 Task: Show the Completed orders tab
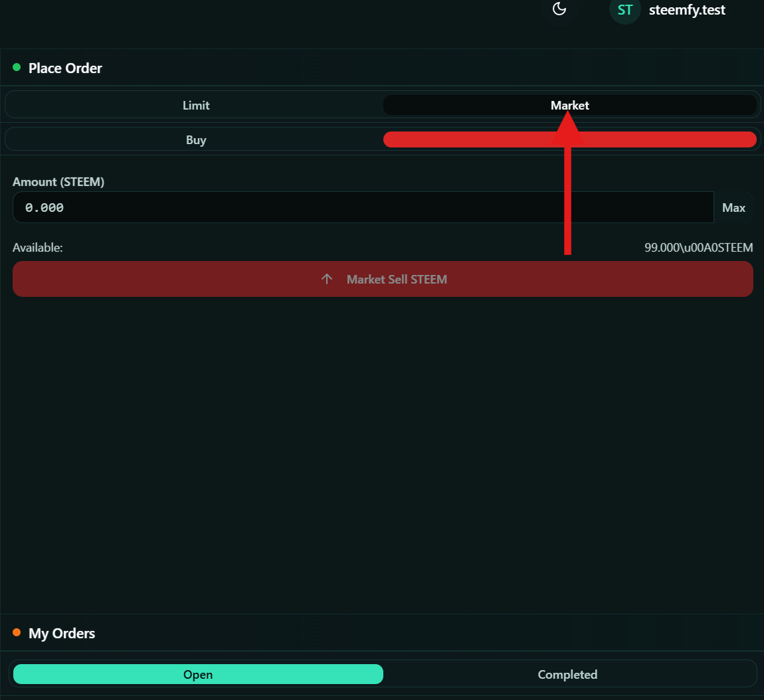coord(567,674)
